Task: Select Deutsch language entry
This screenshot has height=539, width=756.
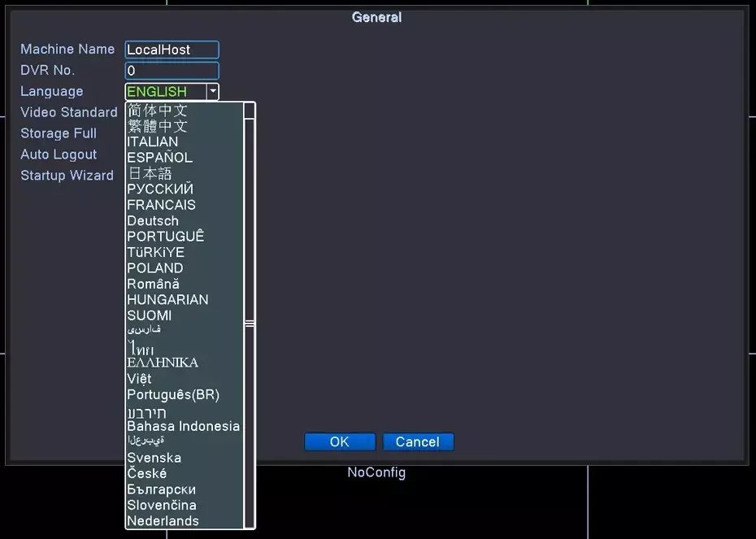Action: pyautogui.click(x=153, y=221)
